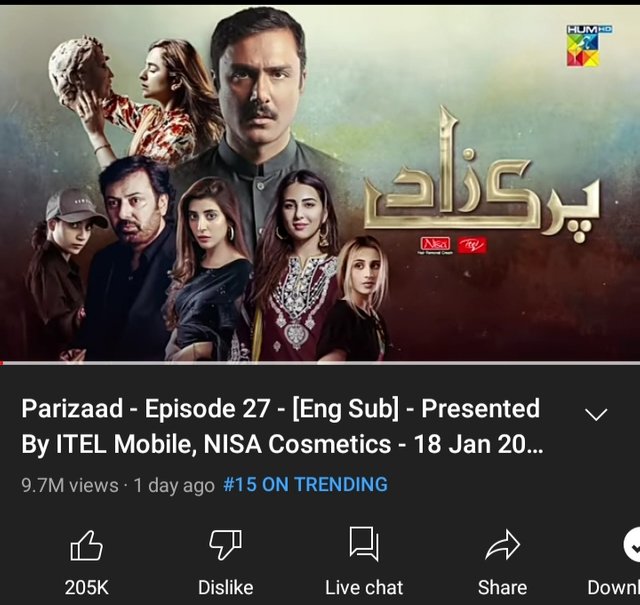Click the Parizaad Episode 27 video title
This screenshot has width=640, height=605.
coord(282,426)
